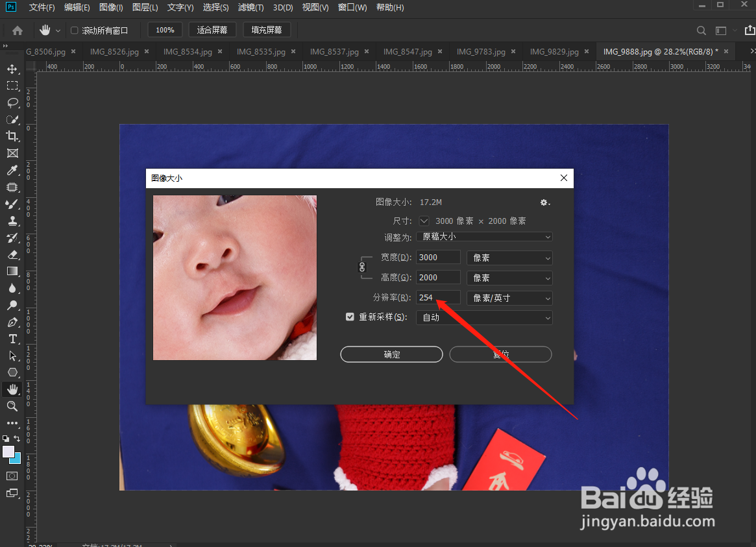Select the Crop tool
This screenshot has height=547, width=756.
coord(12,136)
